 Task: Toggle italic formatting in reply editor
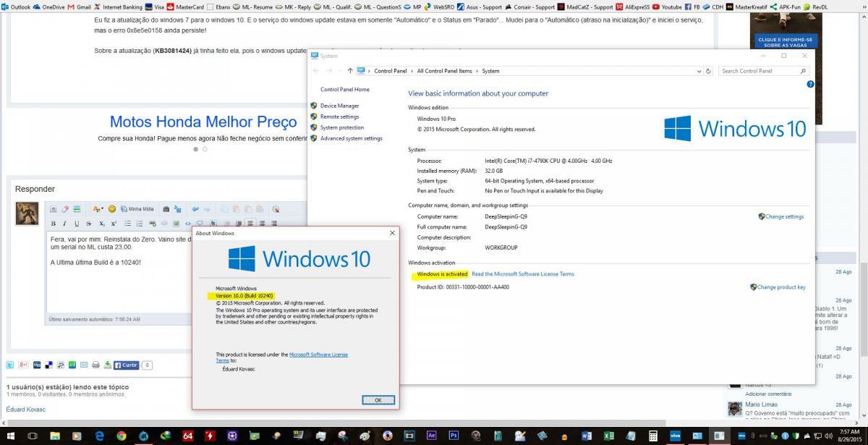coord(64,224)
